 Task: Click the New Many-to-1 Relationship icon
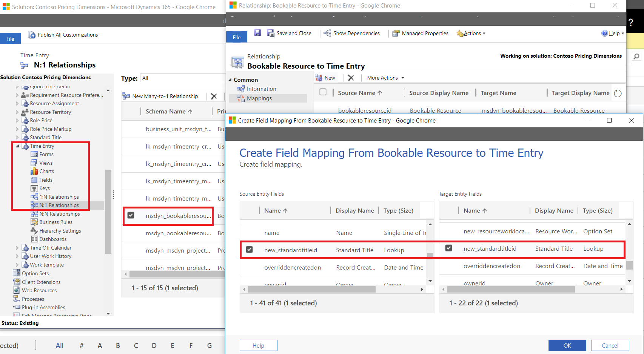click(x=126, y=96)
